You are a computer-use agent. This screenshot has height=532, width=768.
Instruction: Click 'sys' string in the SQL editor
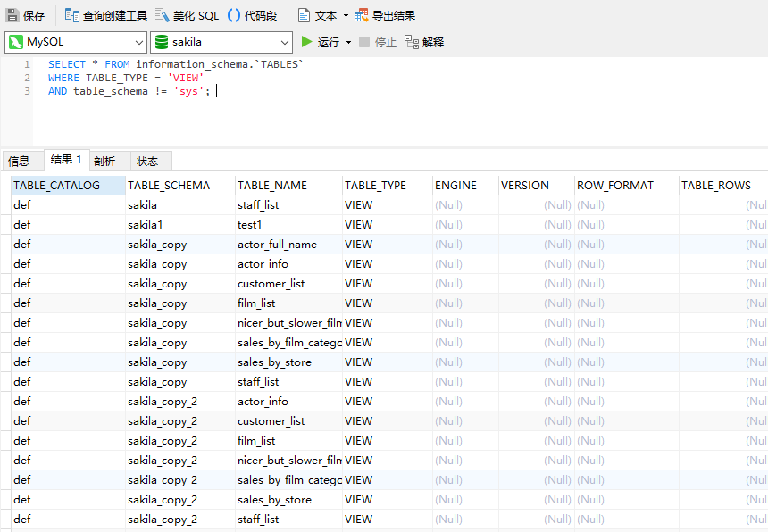[188, 92]
